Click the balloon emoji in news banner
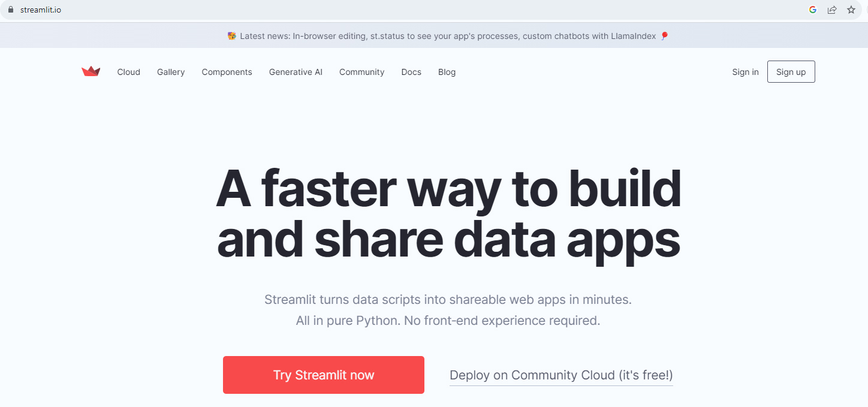 (664, 36)
